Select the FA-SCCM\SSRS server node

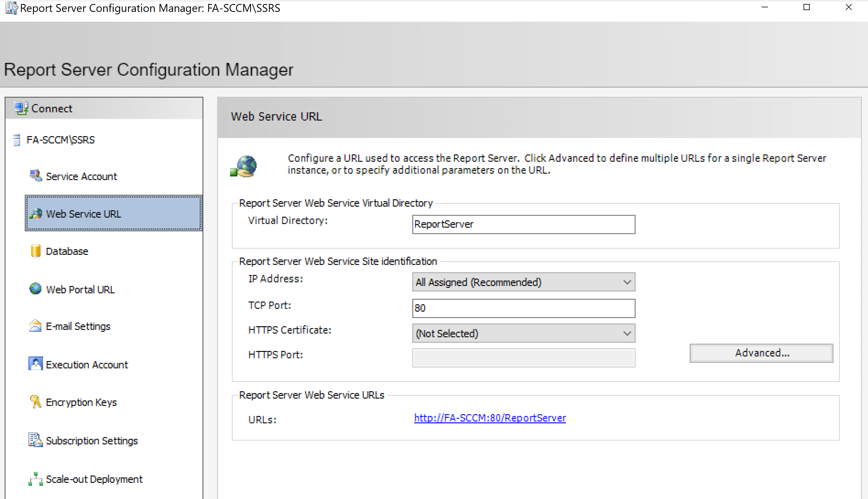coord(60,140)
